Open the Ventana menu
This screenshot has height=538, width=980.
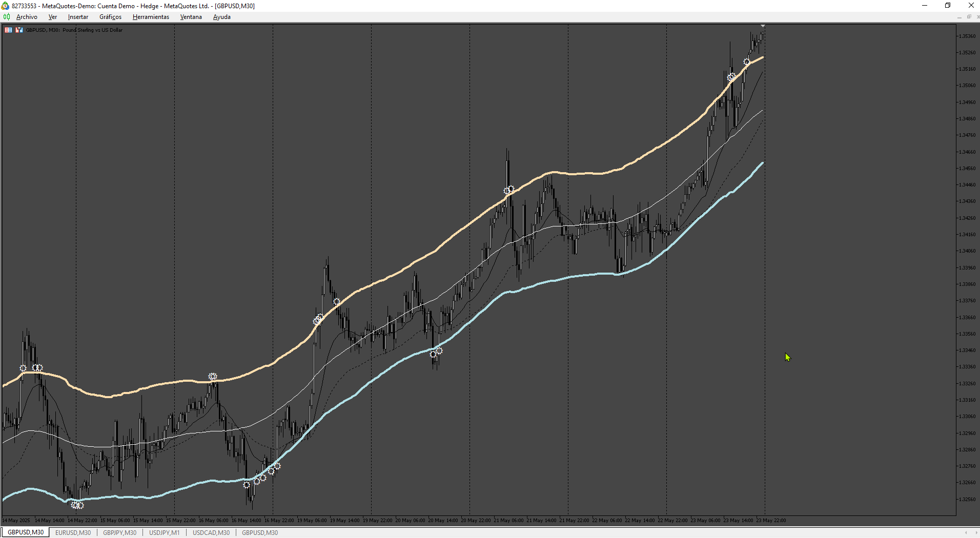191,17
